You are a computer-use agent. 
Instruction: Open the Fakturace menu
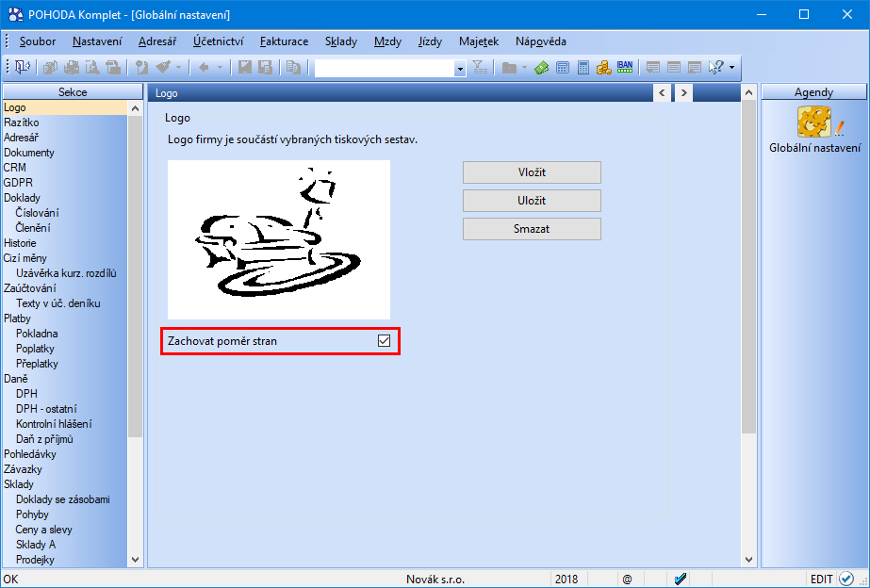click(284, 41)
